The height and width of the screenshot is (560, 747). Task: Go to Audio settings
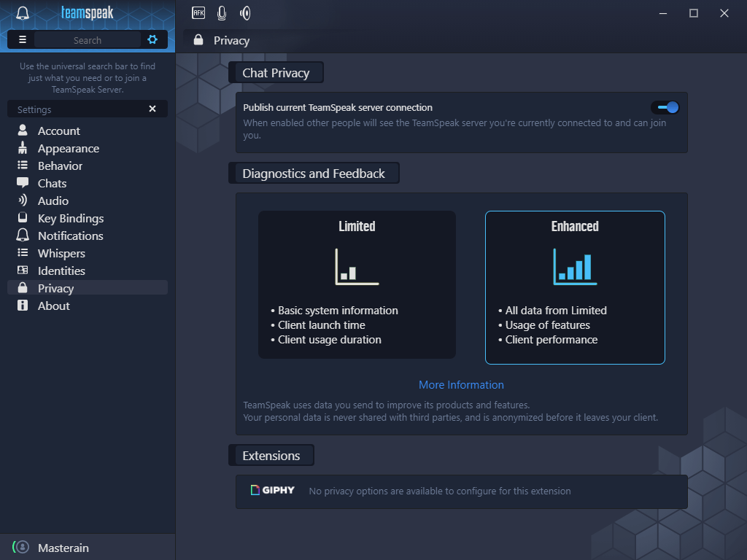click(x=53, y=201)
